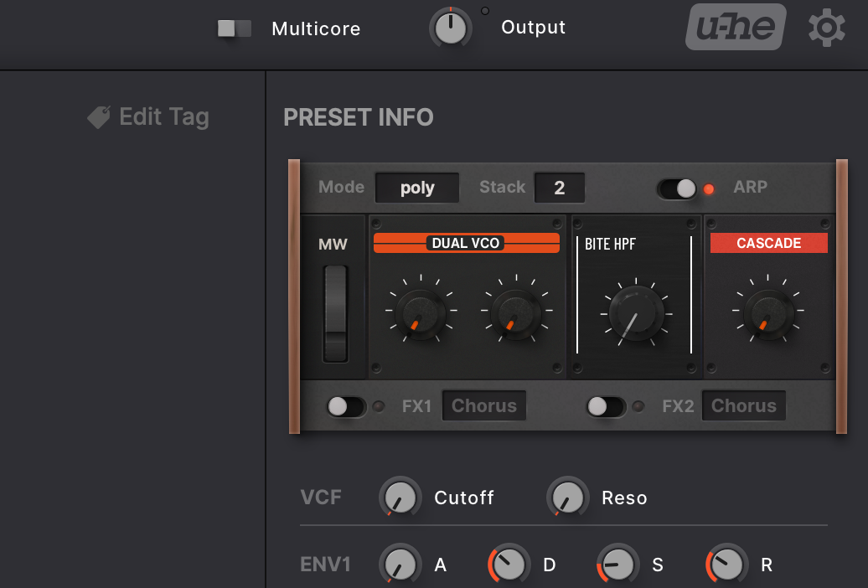Click the FX1 indicator LED
The image size is (868, 588).
[x=379, y=406]
